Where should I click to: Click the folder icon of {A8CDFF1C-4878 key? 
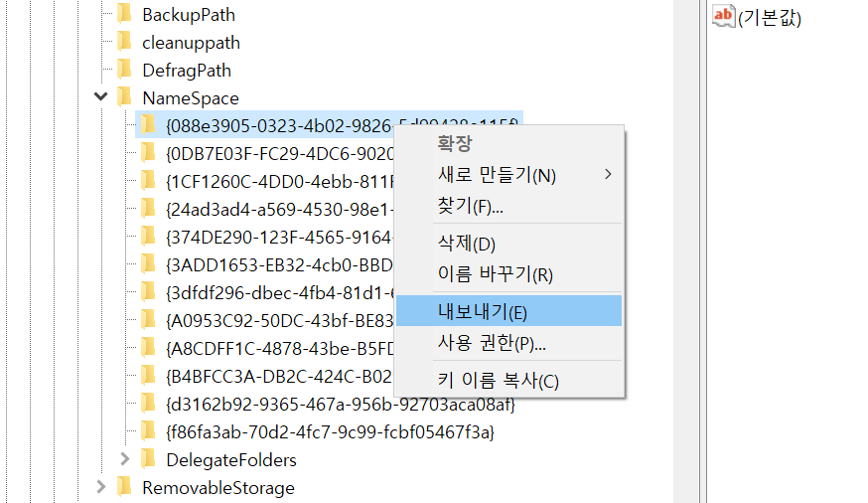[148, 347]
